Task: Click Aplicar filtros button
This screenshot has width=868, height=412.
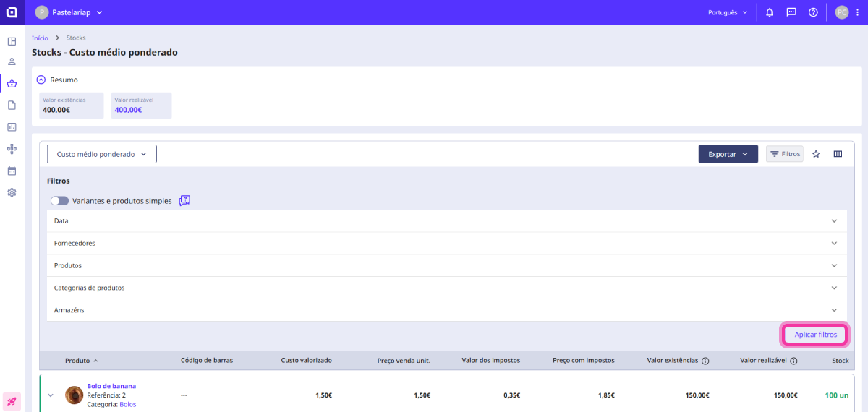Action: [x=815, y=335]
